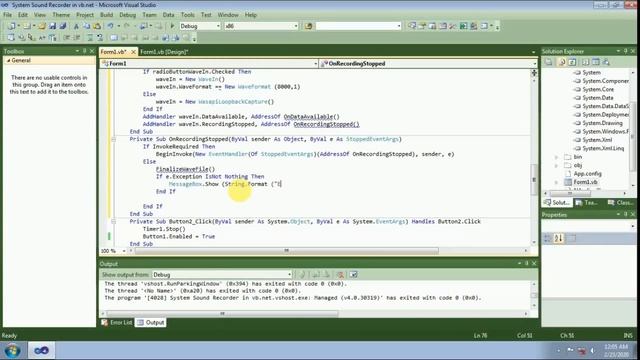Switch Properties grid to Alphabetical view
Viewport: 640px width, 360px height.
(x=558, y=238)
